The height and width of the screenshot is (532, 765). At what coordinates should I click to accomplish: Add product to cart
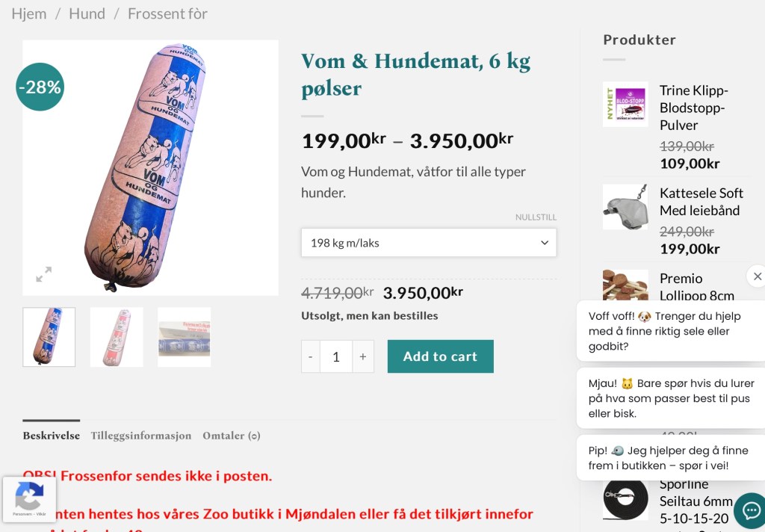pos(441,356)
